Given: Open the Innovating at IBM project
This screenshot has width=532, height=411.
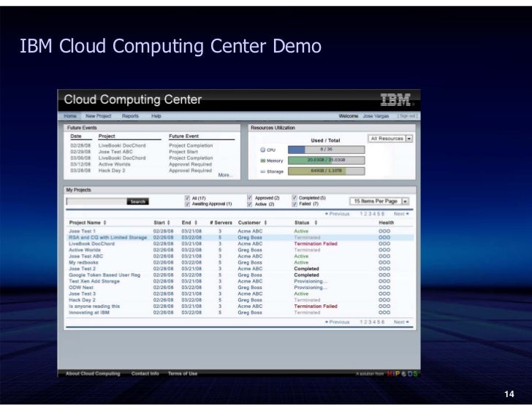Looking at the screenshot, I should pos(89,312).
